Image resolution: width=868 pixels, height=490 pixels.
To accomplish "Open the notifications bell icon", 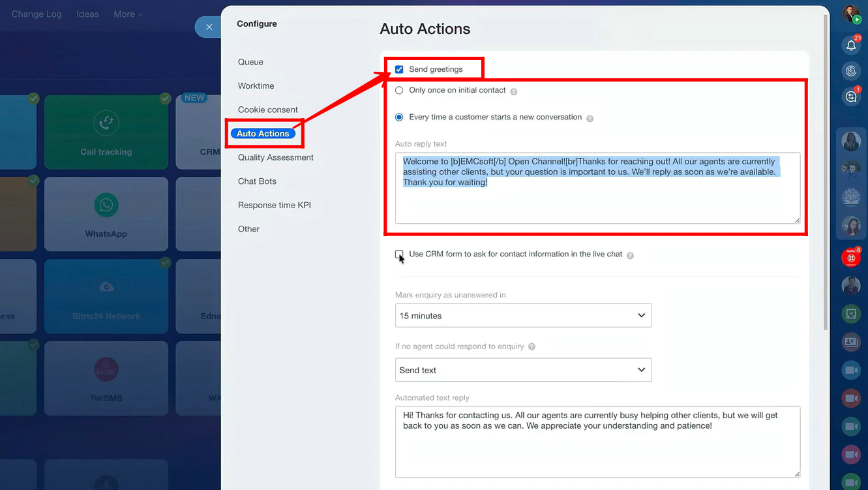I will point(850,46).
